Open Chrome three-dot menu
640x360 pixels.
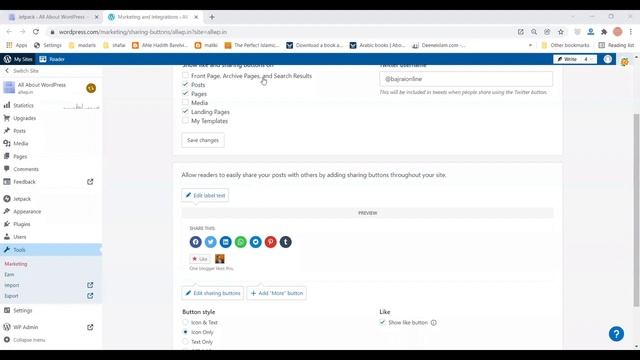coord(631,32)
